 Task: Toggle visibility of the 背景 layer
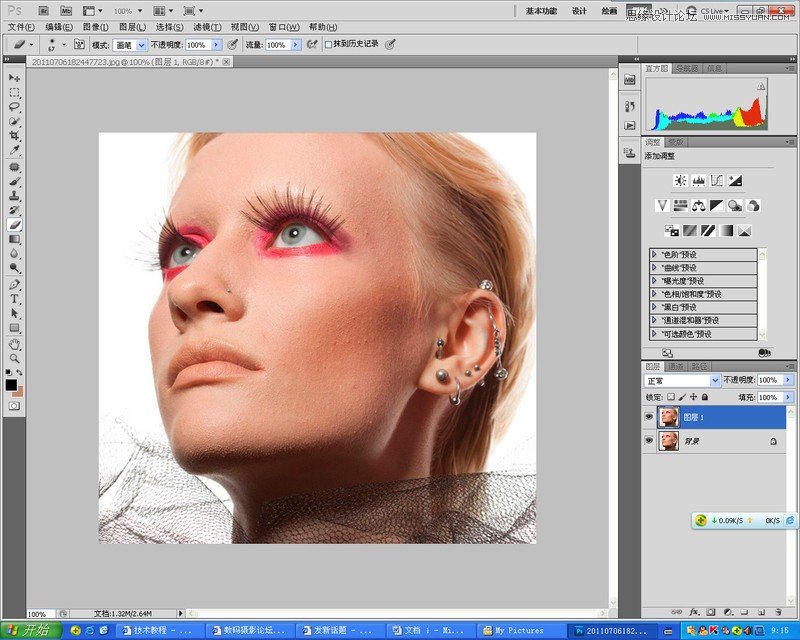(x=648, y=441)
